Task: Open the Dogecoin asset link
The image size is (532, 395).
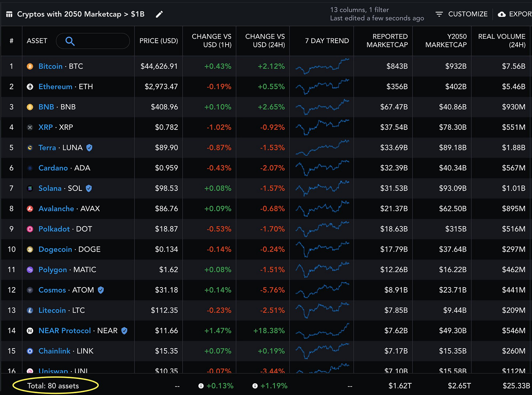Action: pos(55,249)
